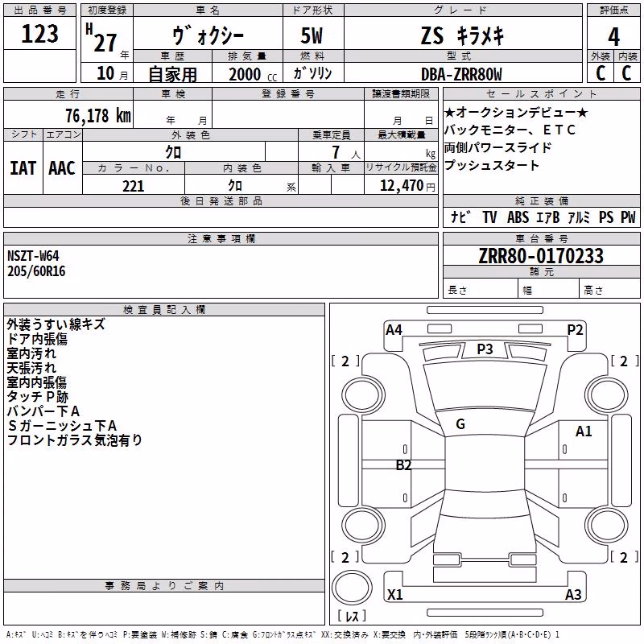Screen dimensions: 644x644
Task: Click the 事務局よりご案内 section header
Action: click(164, 586)
